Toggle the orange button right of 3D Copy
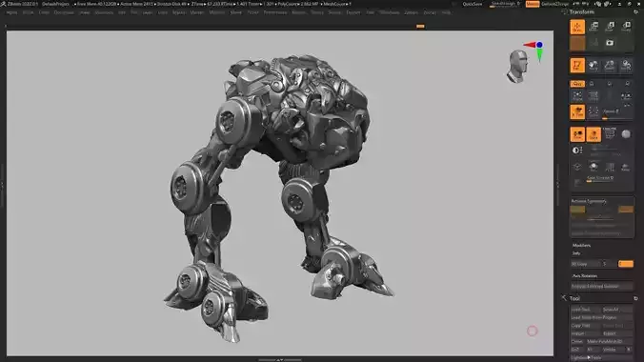The image size is (644, 362). [x=626, y=264]
